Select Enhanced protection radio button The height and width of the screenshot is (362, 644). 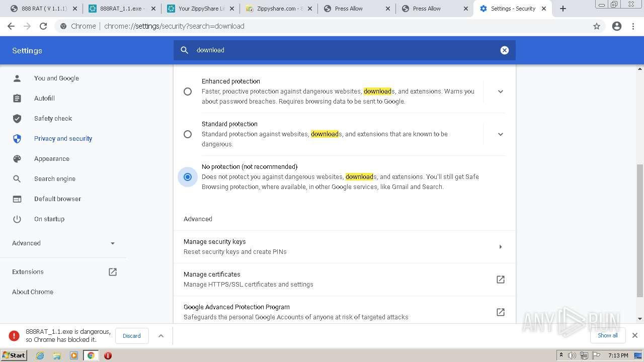coord(188,92)
